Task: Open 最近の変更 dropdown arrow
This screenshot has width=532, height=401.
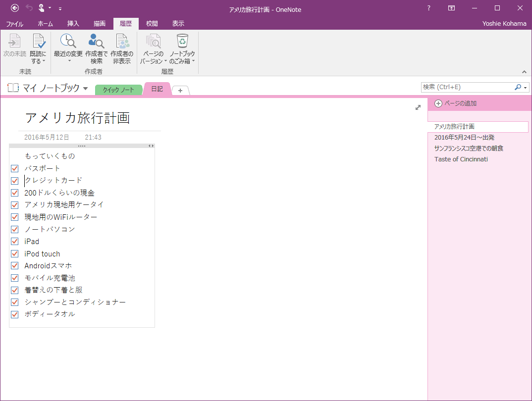Action: click(69, 61)
